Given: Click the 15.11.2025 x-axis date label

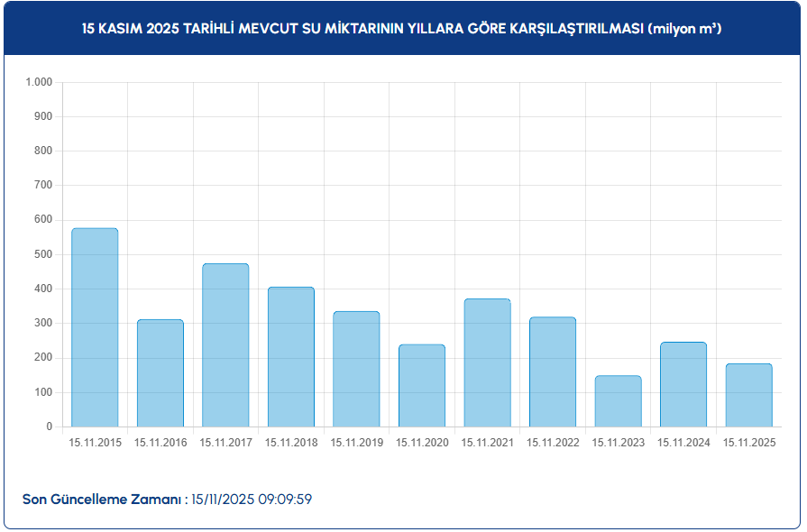Looking at the screenshot, I should tap(748, 443).
